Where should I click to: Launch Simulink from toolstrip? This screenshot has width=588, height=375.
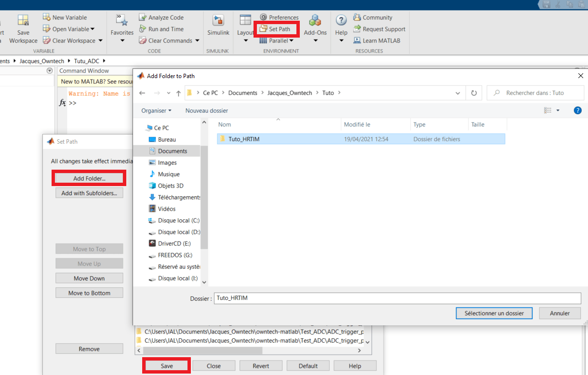click(x=218, y=25)
